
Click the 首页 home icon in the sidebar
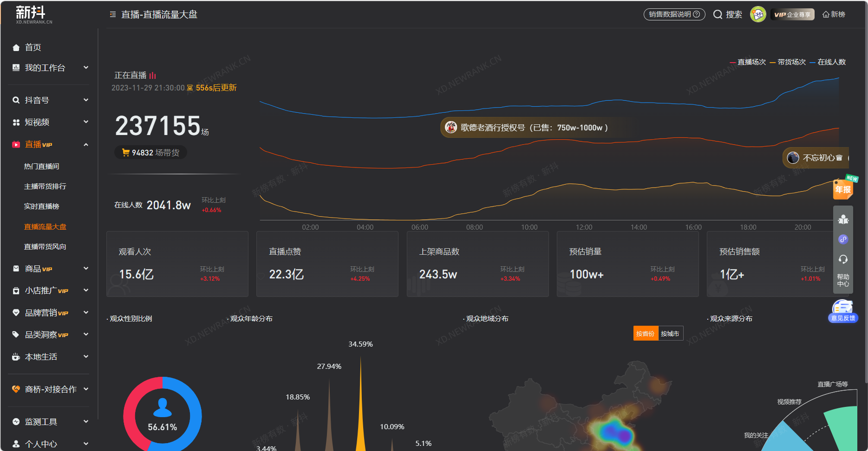[16, 47]
